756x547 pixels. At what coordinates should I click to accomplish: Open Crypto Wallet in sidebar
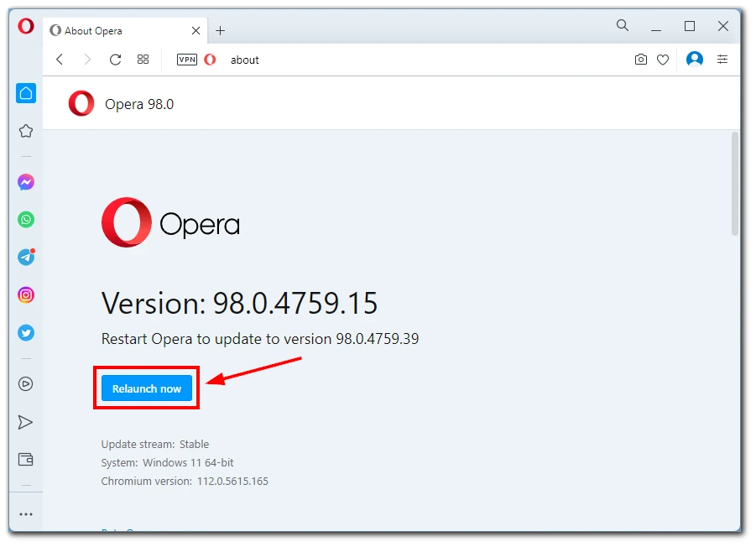tap(25, 459)
